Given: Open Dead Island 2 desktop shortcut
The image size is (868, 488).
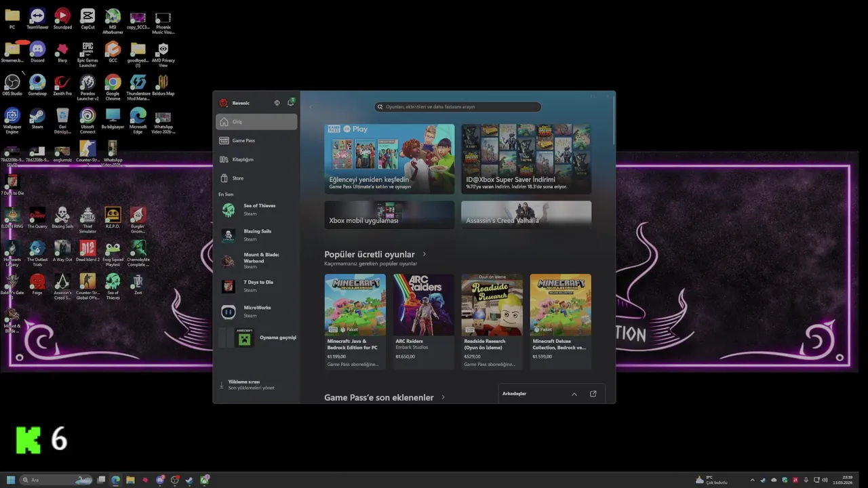Looking at the screenshot, I should (x=87, y=252).
